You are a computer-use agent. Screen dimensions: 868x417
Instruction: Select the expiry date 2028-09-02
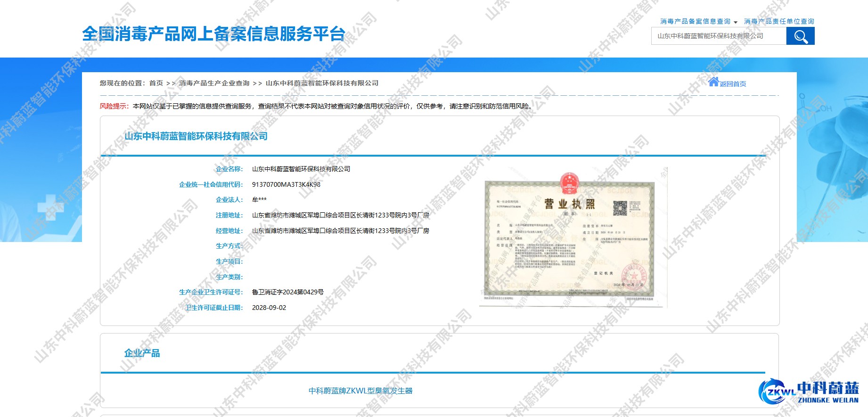click(269, 308)
